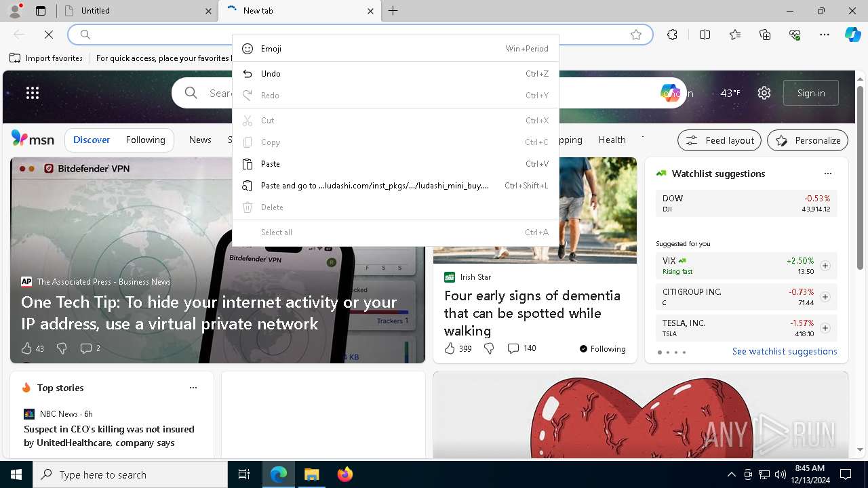
Task: Open the Copilot sidebar icon
Action: tap(852, 35)
